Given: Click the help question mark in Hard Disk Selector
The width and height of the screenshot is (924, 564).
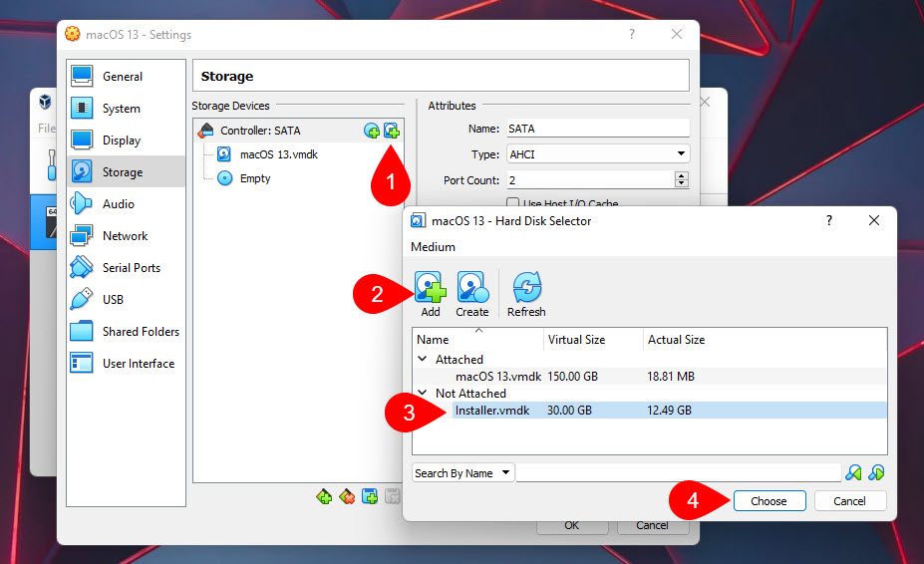Looking at the screenshot, I should click(829, 220).
